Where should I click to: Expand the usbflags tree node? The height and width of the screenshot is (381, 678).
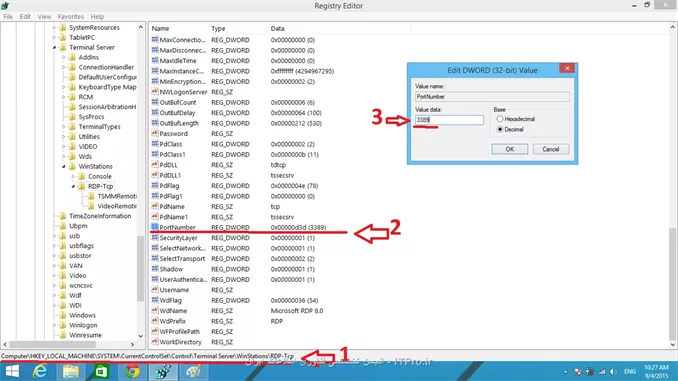54,246
